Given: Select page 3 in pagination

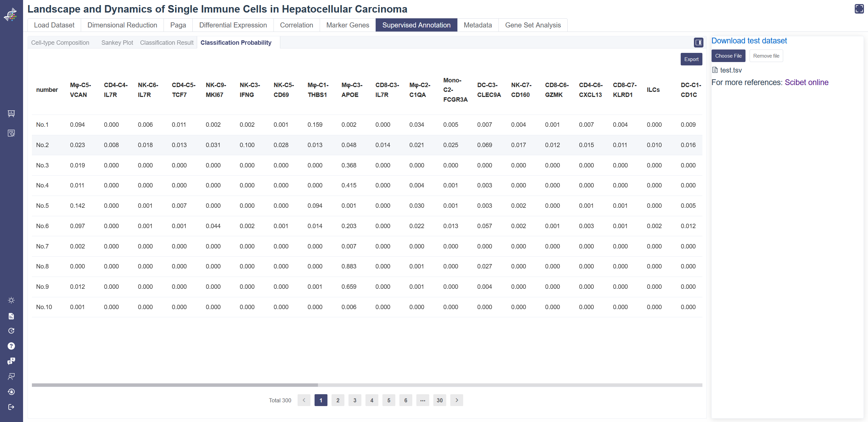Looking at the screenshot, I should tap(355, 400).
